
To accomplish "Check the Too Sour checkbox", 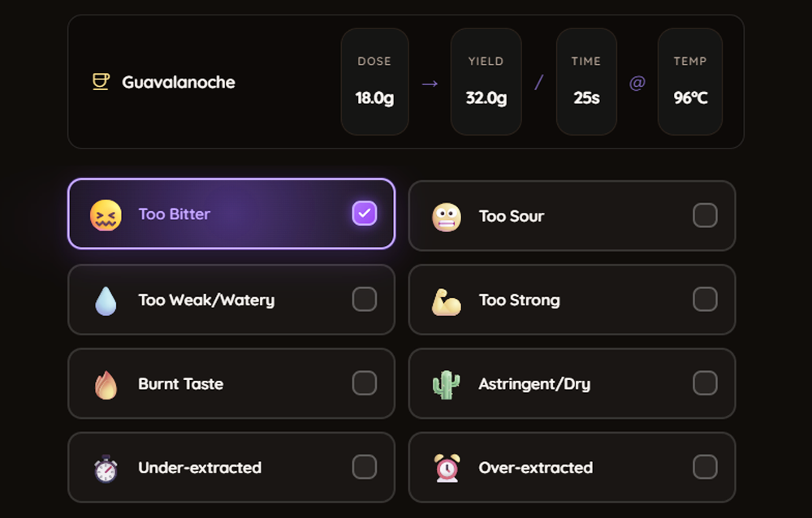I will click(x=705, y=215).
